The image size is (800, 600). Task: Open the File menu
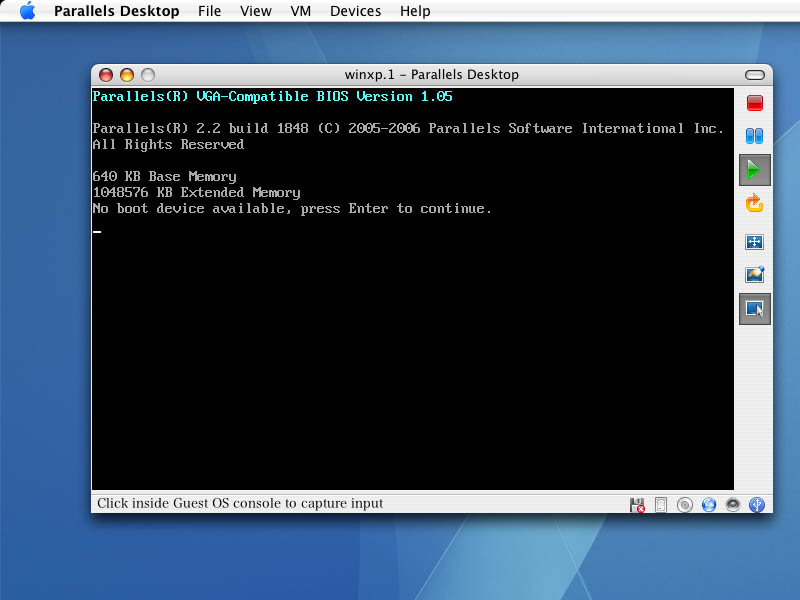[x=210, y=11]
